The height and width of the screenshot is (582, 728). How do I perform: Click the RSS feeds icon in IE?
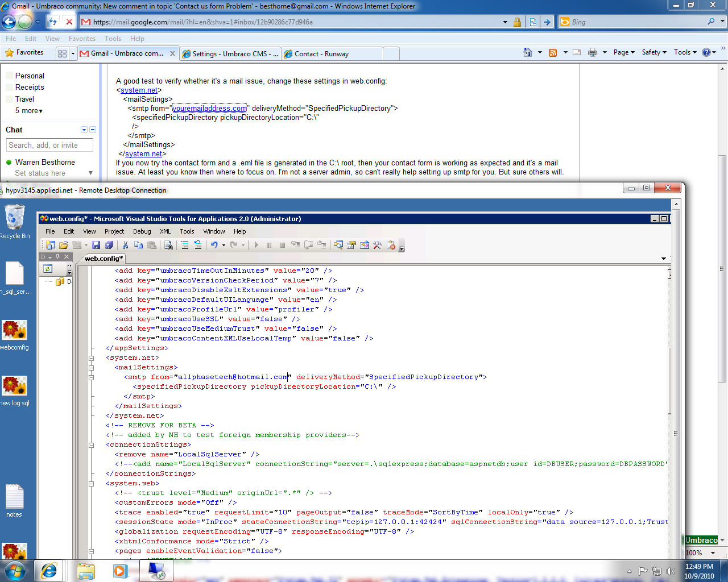click(553, 52)
